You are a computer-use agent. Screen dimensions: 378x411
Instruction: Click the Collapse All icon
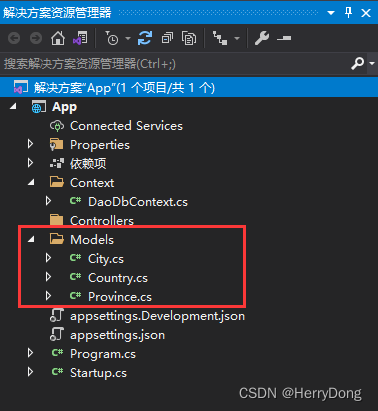(167, 38)
